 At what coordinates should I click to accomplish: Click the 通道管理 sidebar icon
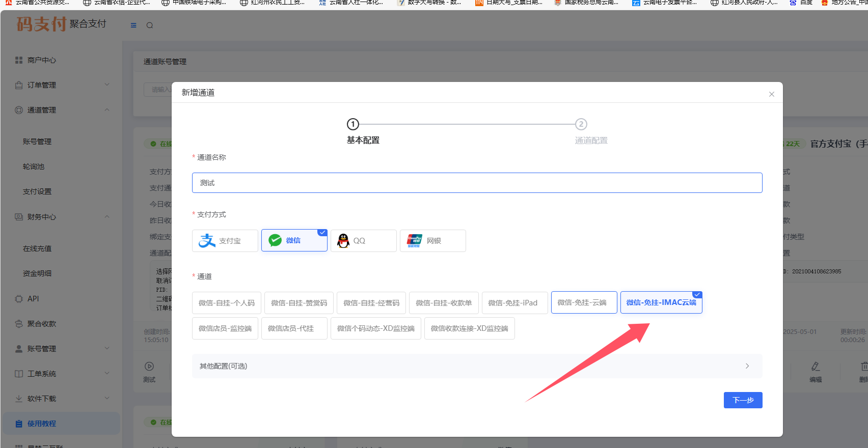pyautogui.click(x=19, y=110)
